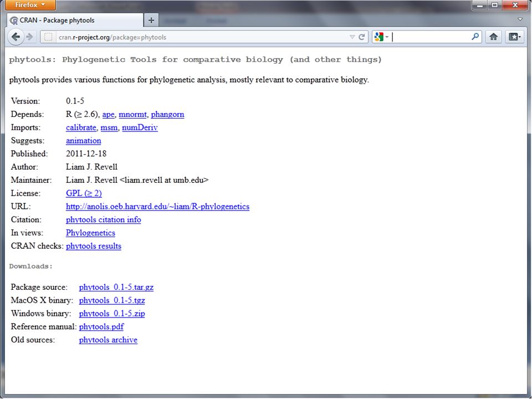Image resolution: width=532 pixels, height=399 pixels.
Task: Select the CRAN - Package phytools tab
Action: click(x=75, y=21)
